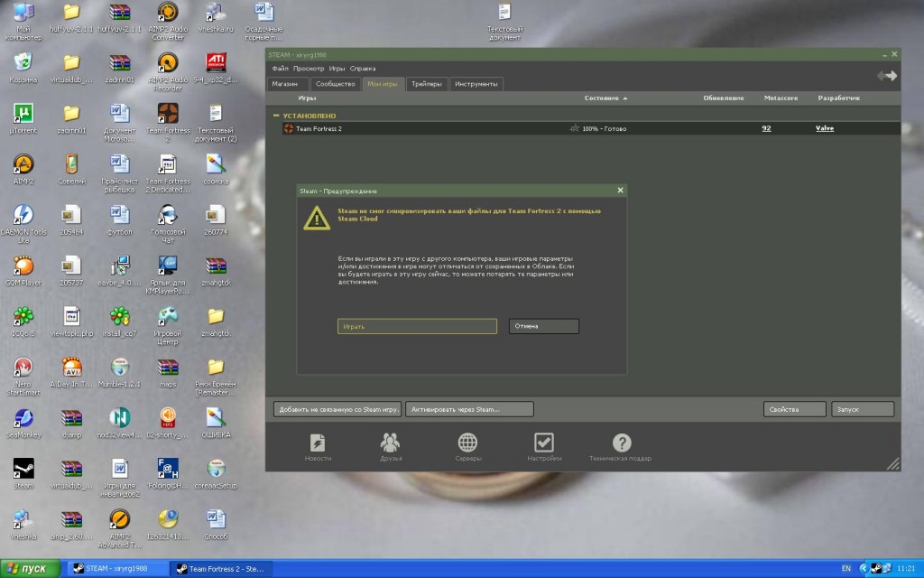Open the Valve developer link
The image size is (924, 578).
point(825,128)
